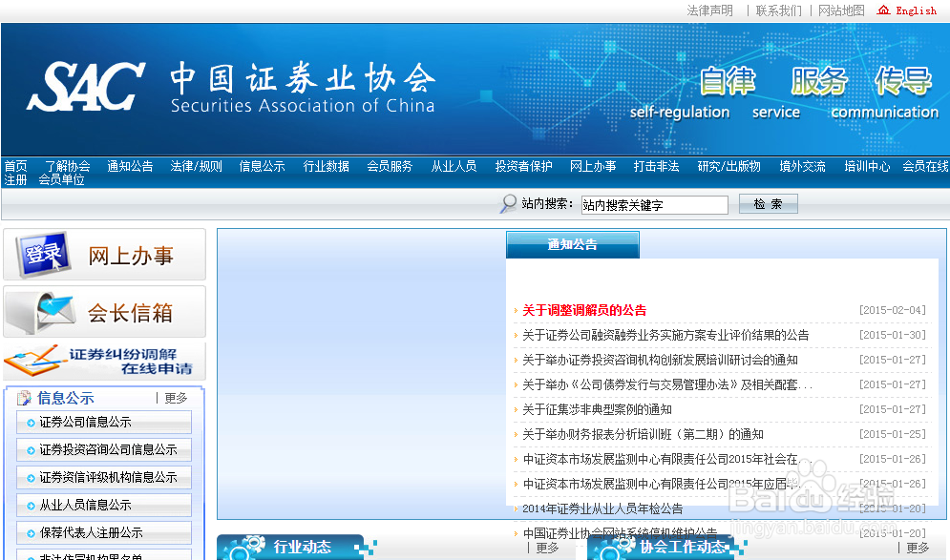Open 关于征集涉非典型案例的通知
Viewport: 950px width, 560px height.
click(598, 410)
